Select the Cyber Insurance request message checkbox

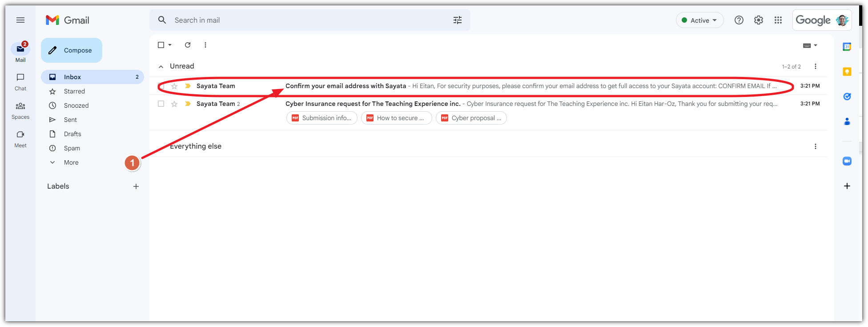161,104
